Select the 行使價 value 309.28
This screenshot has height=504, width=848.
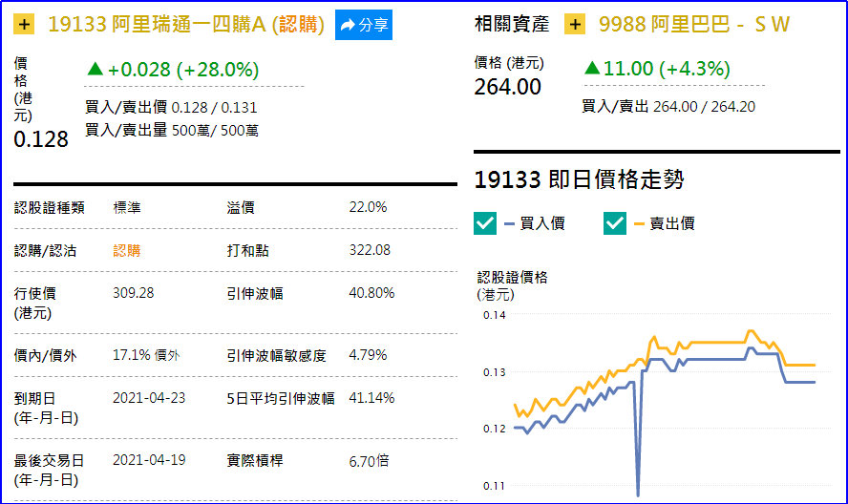(134, 293)
